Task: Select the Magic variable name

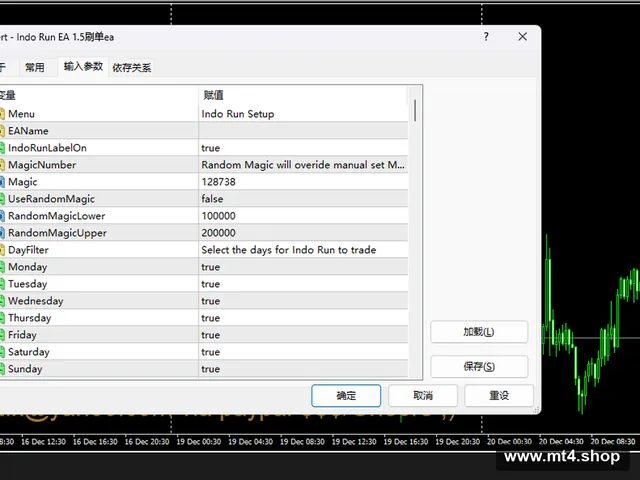Action: 23,182
